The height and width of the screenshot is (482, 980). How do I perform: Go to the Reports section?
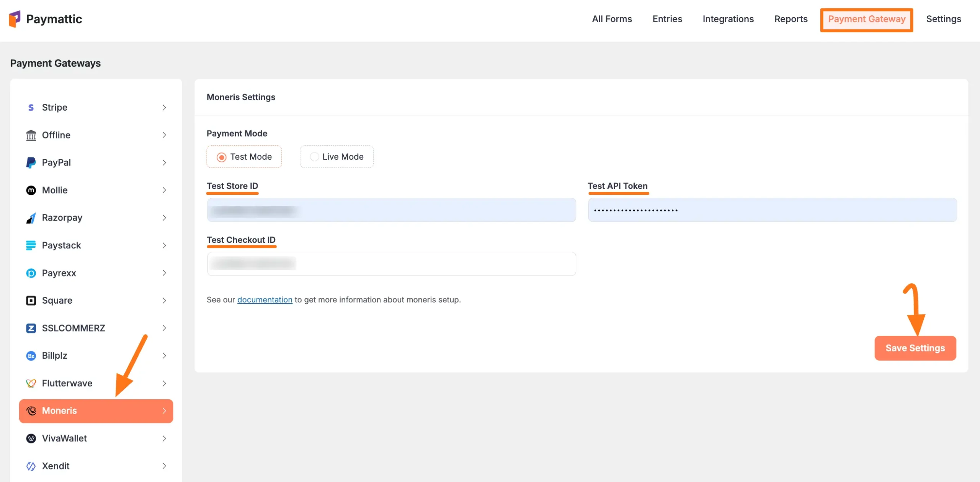[791, 19]
